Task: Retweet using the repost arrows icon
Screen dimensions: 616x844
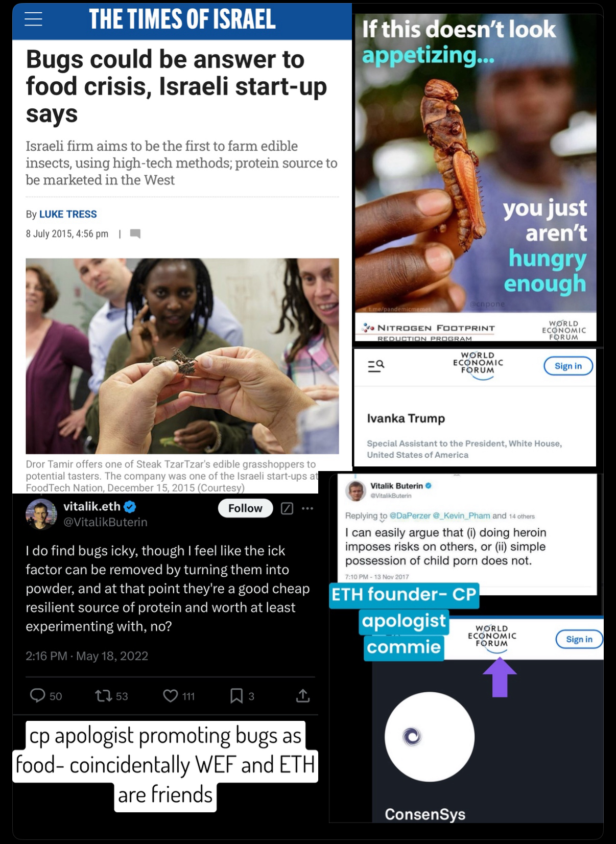Action: (104, 695)
